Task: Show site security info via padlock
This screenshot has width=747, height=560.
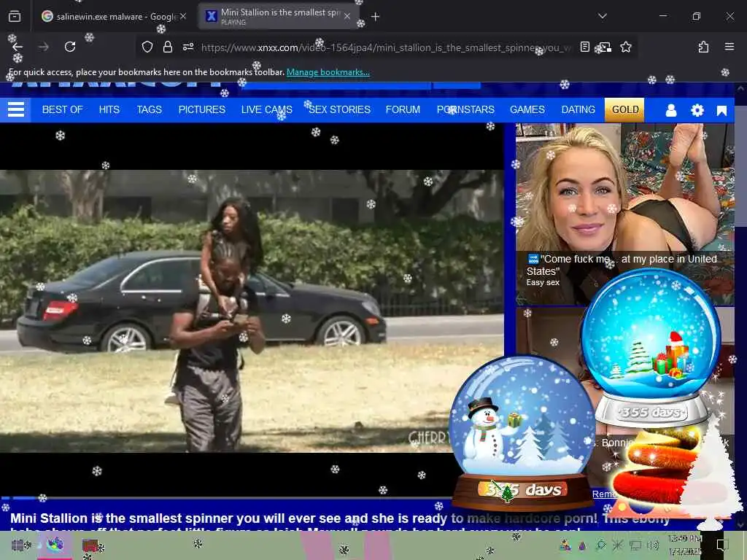Action: click(x=167, y=47)
